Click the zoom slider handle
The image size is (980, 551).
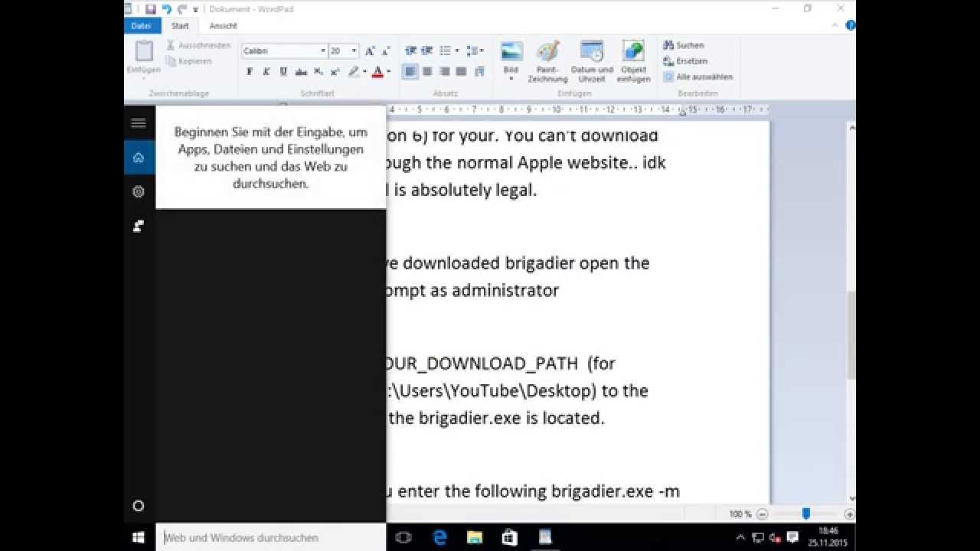pos(806,514)
